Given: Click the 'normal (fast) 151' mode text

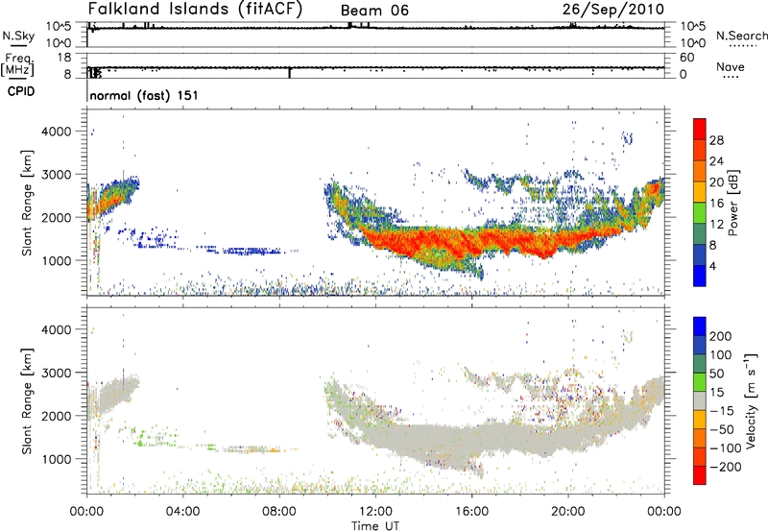Looking at the screenshot, I should pyautogui.click(x=144, y=95).
